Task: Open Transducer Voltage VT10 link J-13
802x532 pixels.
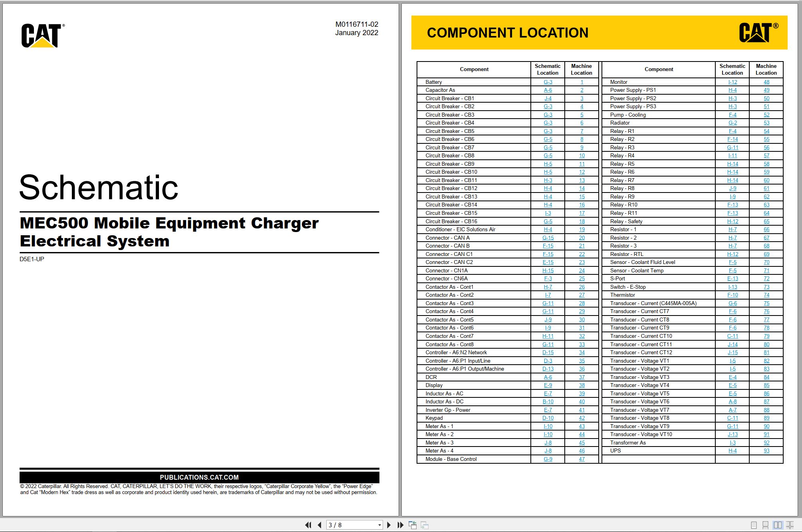Action: coord(733,434)
